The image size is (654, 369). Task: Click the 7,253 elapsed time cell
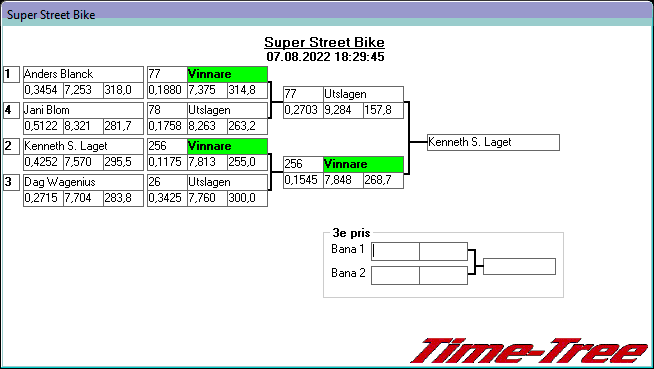(x=83, y=90)
